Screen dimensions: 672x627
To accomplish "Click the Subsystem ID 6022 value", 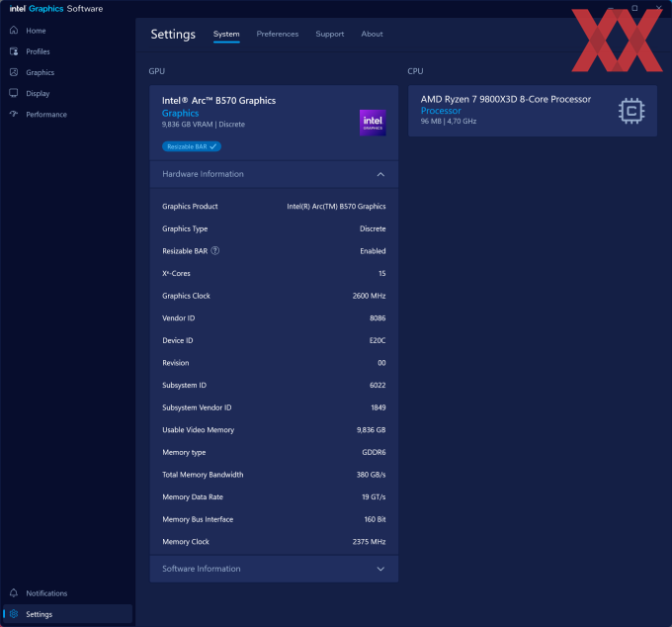I will [378, 385].
